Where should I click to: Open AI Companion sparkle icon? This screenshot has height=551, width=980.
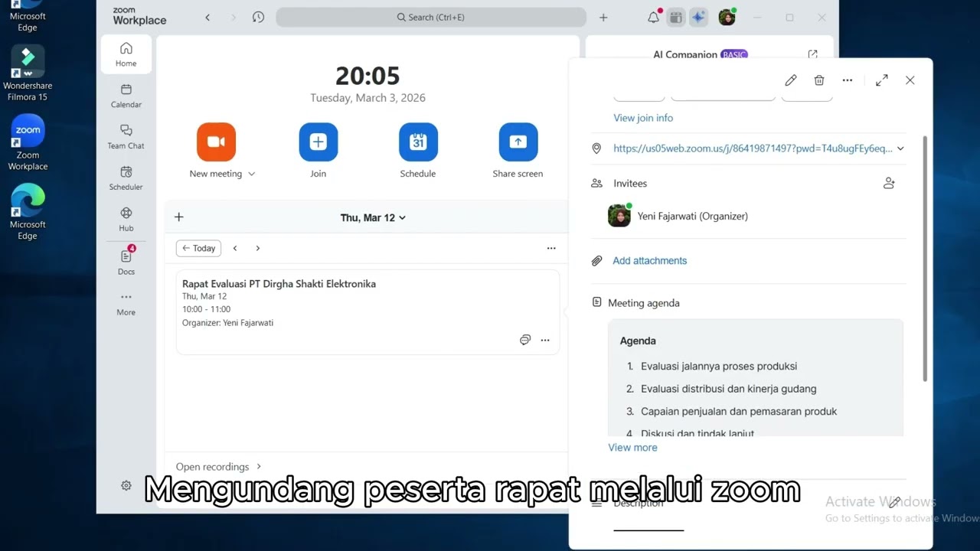[x=698, y=17]
